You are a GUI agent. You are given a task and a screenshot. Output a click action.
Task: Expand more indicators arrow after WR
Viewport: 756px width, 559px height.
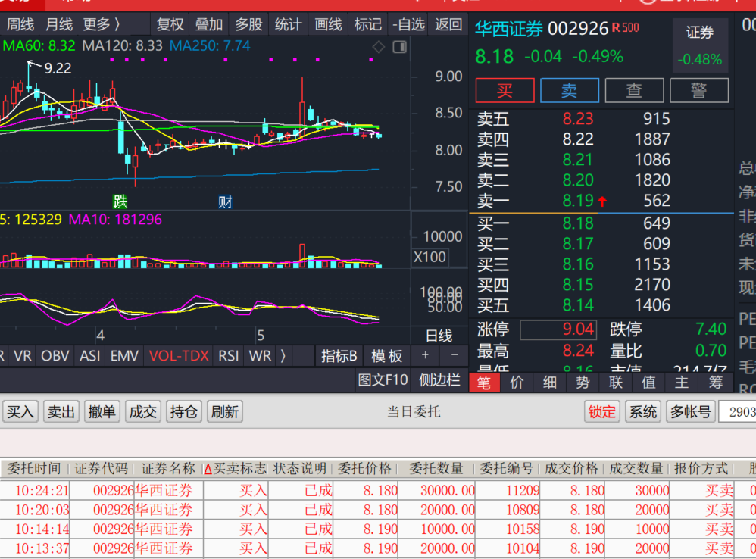pos(283,356)
